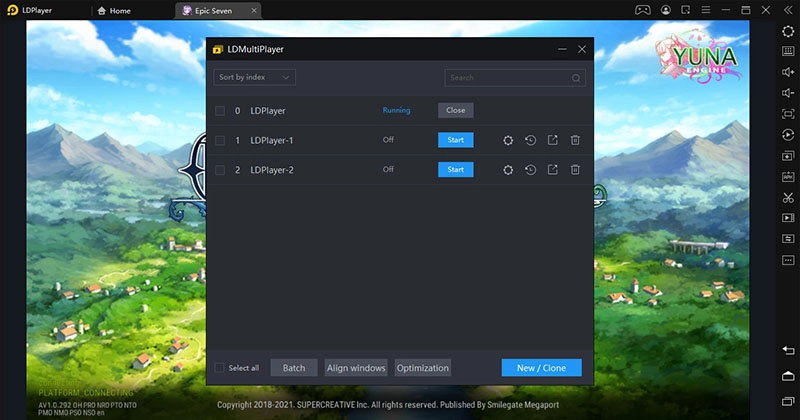Viewport: 800px width, 420px height.
Task: Close the Epic Seven tab
Action: click(254, 10)
